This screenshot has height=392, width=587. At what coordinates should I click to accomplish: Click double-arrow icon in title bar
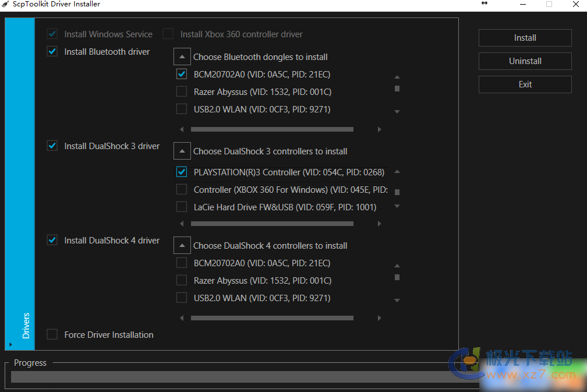(485, 3)
